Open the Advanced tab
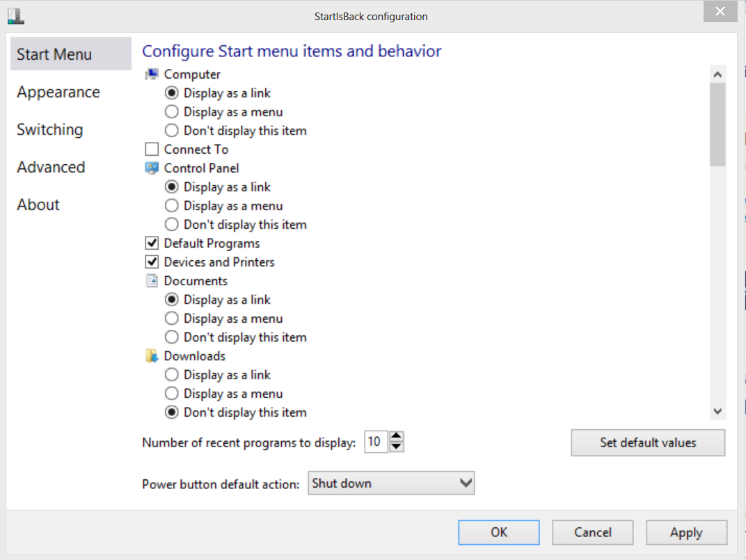The height and width of the screenshot is (560, 746). click(x=51, y=167)
